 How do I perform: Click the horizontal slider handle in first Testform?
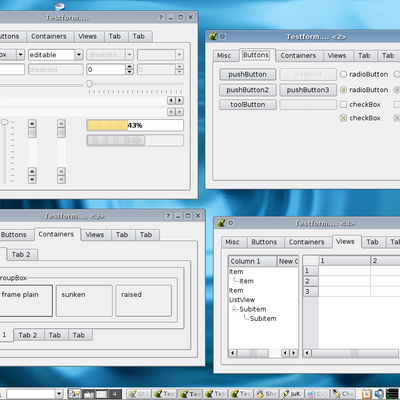[89, 84]
